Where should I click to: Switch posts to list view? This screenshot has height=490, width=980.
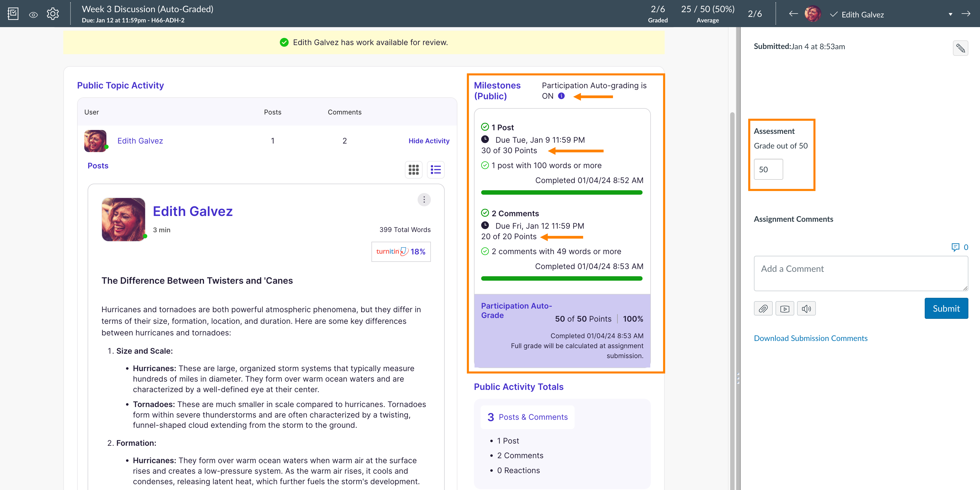(x=436, y=170)
